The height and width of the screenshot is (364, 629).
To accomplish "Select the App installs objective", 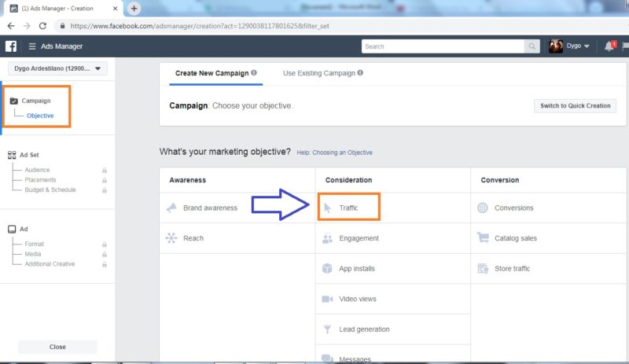I will (x=392, y=269).
